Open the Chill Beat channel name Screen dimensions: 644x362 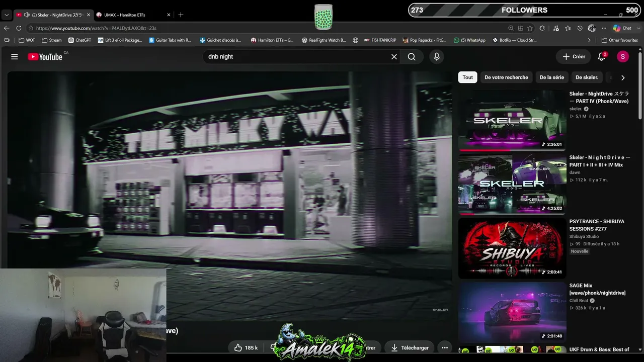click(x=579, y=301)
